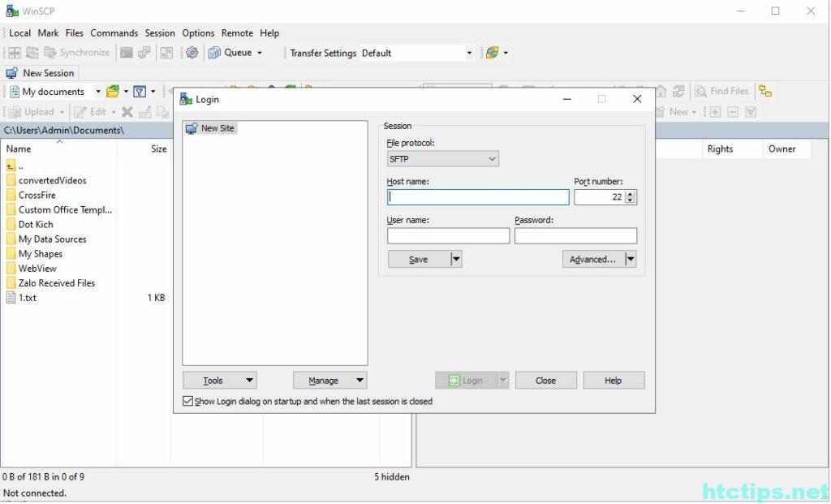
Task: Click the Keep Remote Directory up to Date icon
Action: click(x=32, y=53)
